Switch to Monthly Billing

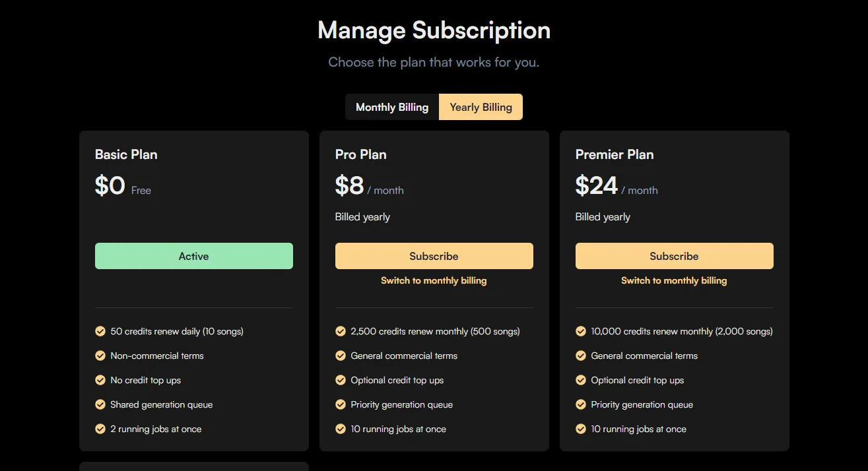click(x=392, y=107)
